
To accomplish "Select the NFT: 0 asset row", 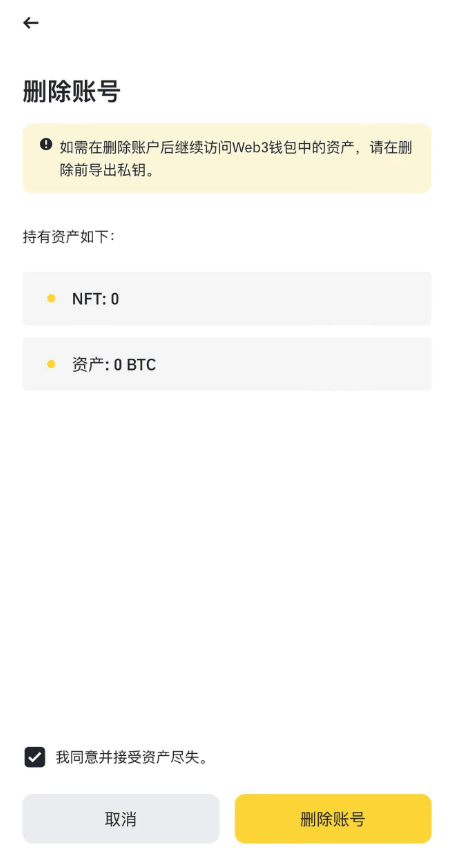I will tap(227, 299).
